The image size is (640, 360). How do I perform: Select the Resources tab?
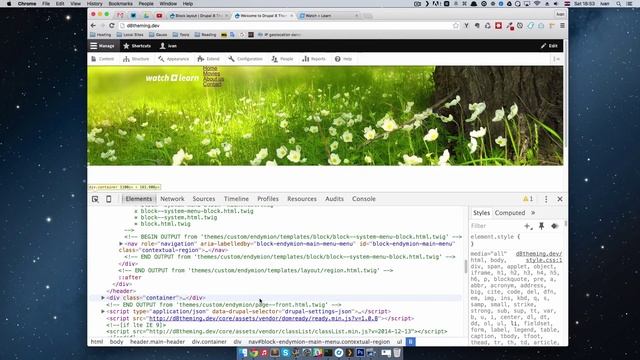(x=302, y=199)
